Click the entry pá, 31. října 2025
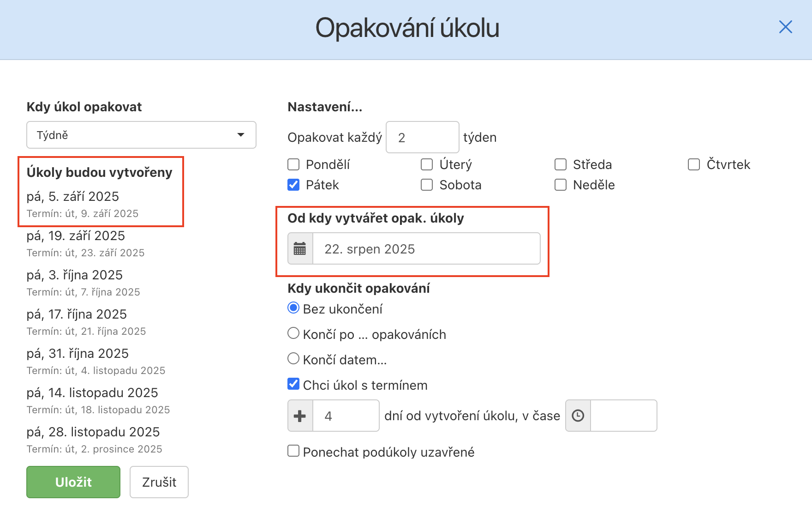Image resolution: width=812 pixels, height=519 pixels. tap(78, 354)
